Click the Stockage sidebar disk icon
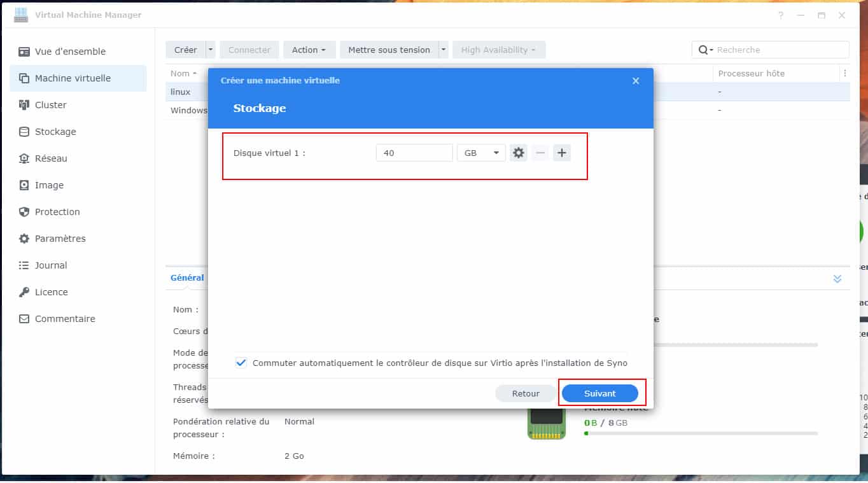This screenshot has width=868, height=483. click(24, 132)
